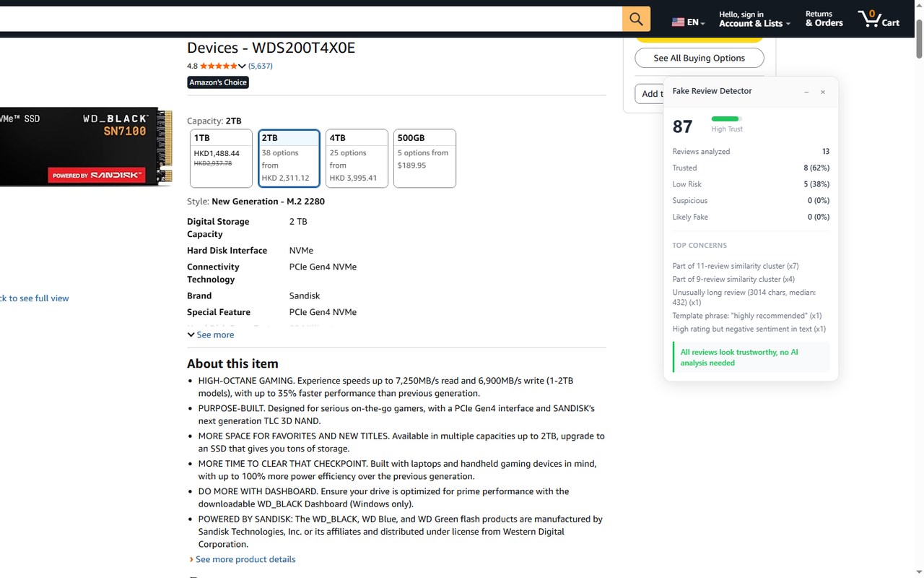Screen dimensions: 924x578
Task: Click to see full view link
Action: pos(35,298)
